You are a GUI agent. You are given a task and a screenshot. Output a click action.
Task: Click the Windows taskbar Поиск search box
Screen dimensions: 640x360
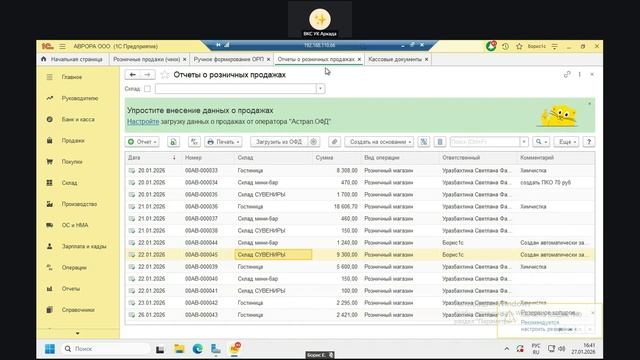(106, 349)
